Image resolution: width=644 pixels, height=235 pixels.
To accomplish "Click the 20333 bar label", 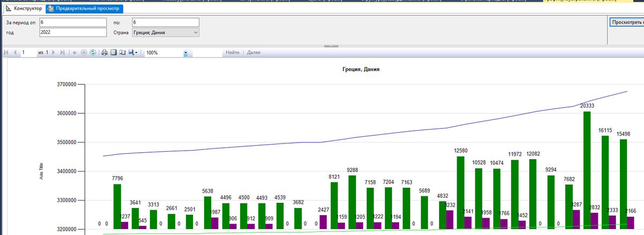I will [x=587, y=106].
